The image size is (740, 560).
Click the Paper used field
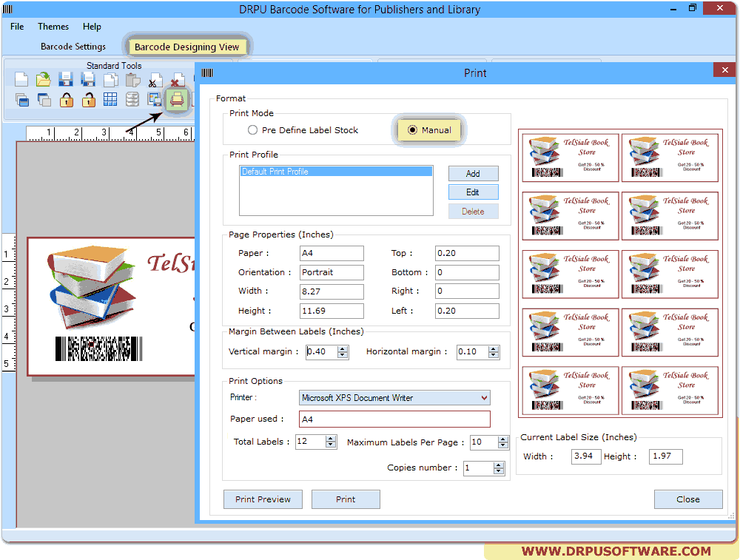point(394,419)
